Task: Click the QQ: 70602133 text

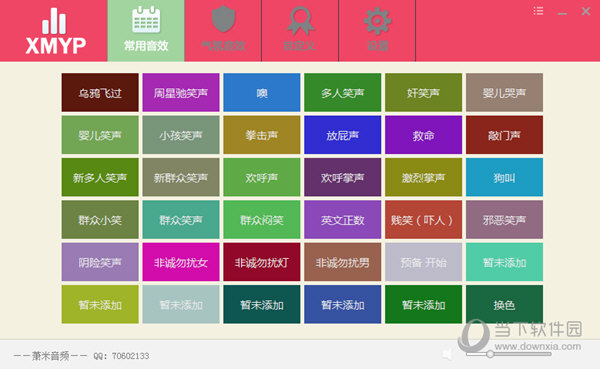Action: point(121,356)
